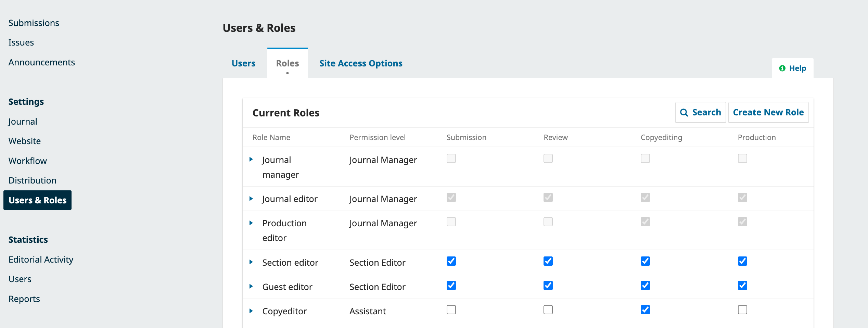Switch to the Users tab

tap(243, 63)
